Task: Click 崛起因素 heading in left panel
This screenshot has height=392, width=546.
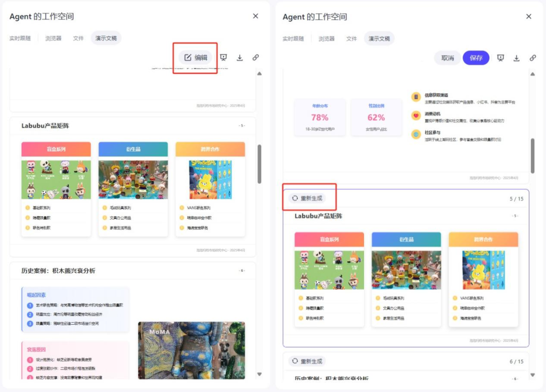Action: (36, 295)
